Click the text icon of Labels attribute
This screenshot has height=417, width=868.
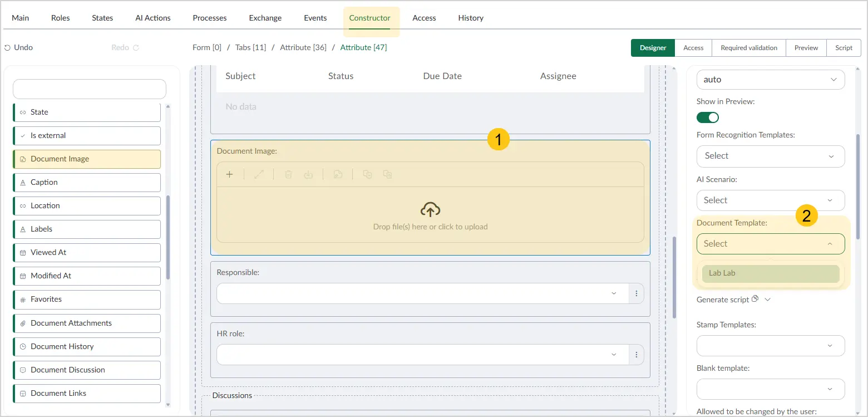point(23,229)
